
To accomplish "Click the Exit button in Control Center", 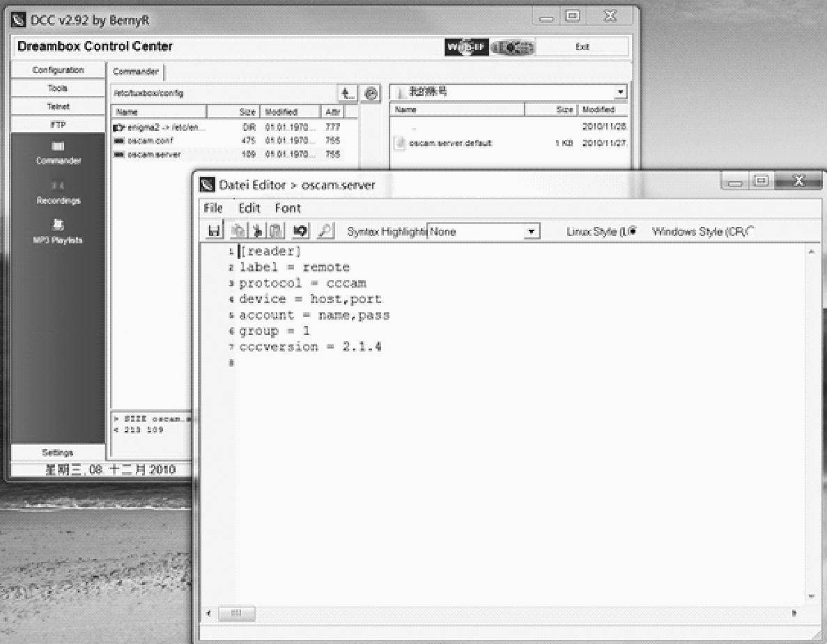I will click(x=582, y=47).
